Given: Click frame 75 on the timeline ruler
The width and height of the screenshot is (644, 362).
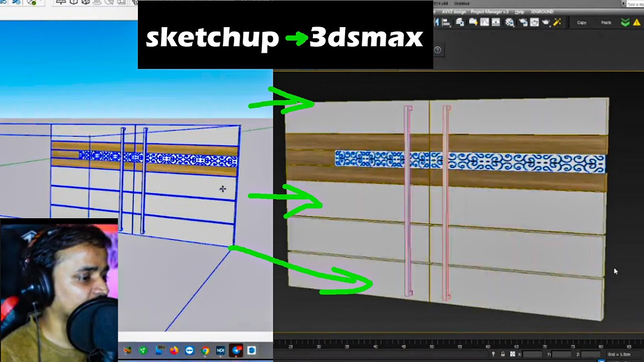Looking at the screenshot, I should pyautogui.click(x=572, y=346).
